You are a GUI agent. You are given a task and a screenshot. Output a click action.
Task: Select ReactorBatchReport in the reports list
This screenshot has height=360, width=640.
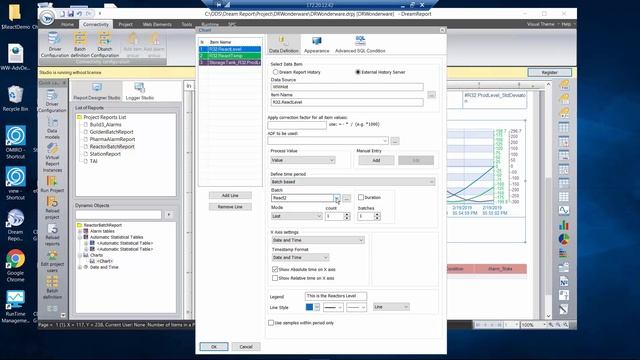[112, 147]
